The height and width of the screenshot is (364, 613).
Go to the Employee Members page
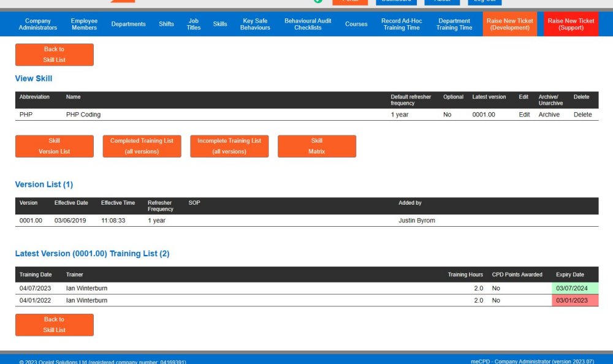pyautogui.click(x=84, y=25)
